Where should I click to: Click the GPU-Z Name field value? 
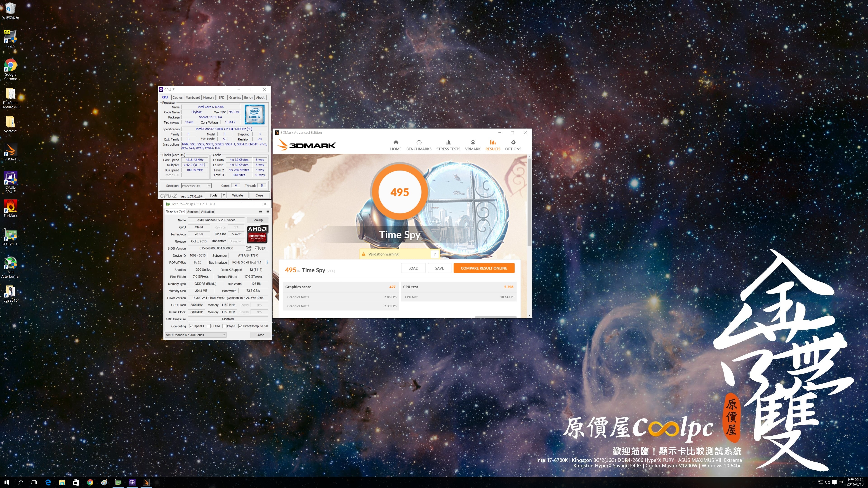pyautogui.click(x=216, y=220)
